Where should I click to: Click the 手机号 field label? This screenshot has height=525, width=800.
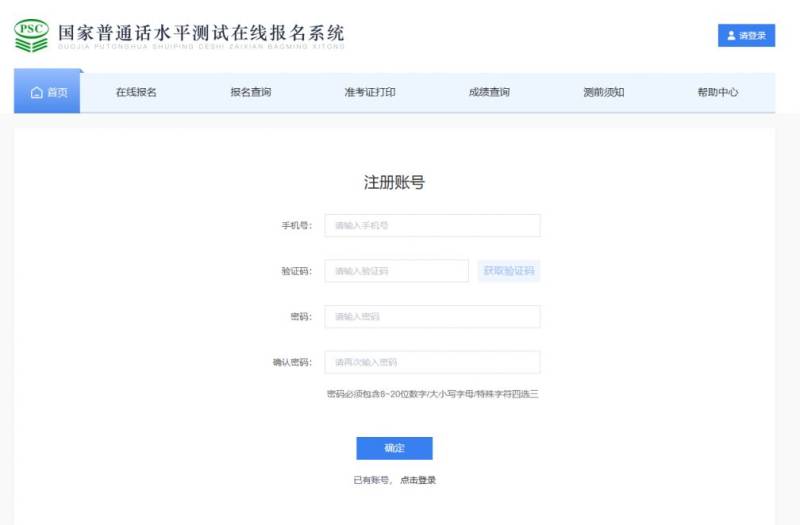coord(296,226)
